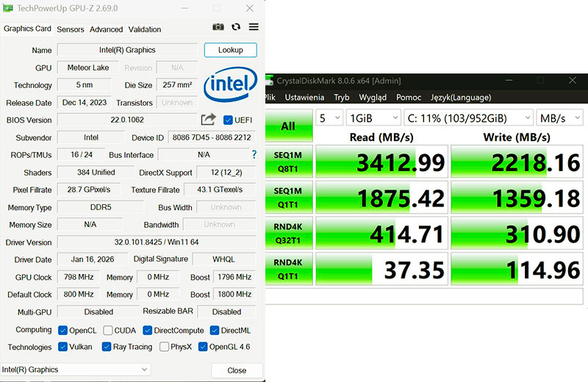Click the Lookup button in GPU-Z
Viewport: 588px width, 382px height.
click(x=231, y=50)
